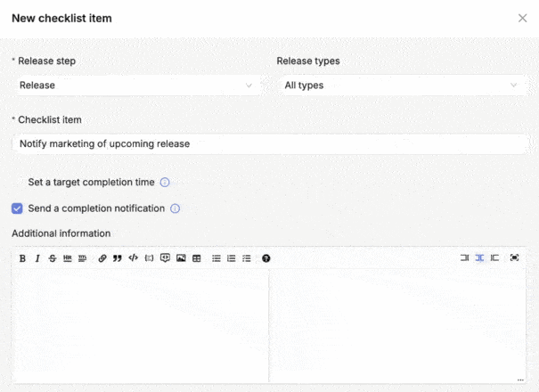
Task: Click the 'New checklist item' title
Action: 61,18
